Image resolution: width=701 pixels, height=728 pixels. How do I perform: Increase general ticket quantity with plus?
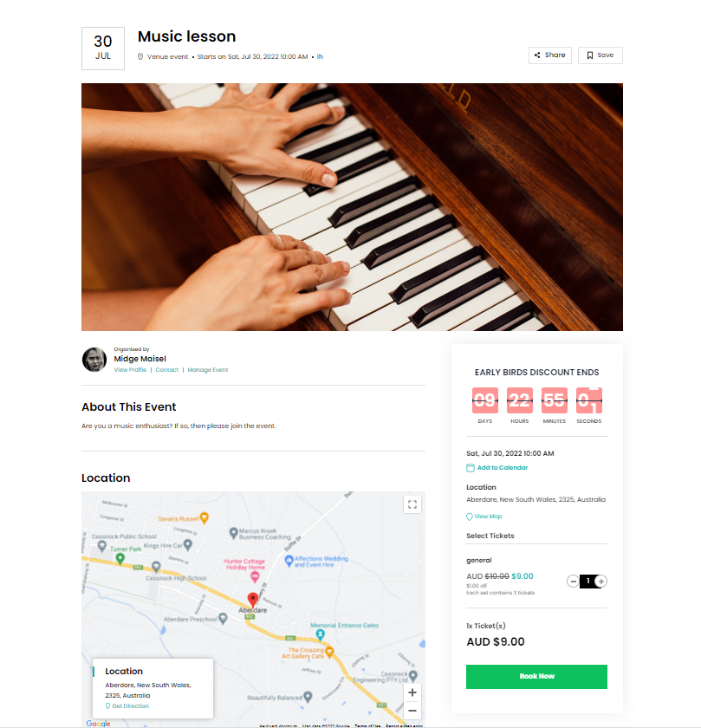click(x=601, y=582)
